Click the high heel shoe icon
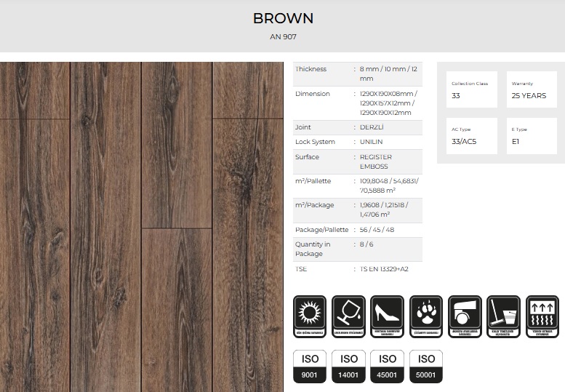Screen dimensions: 565x392 point(388,316)
